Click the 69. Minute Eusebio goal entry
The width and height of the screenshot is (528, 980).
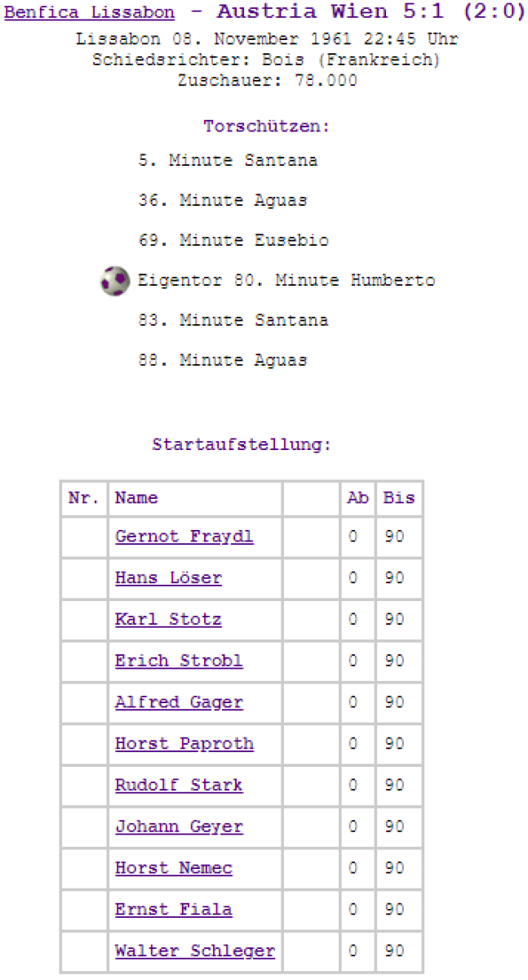(x=233, y=241)
